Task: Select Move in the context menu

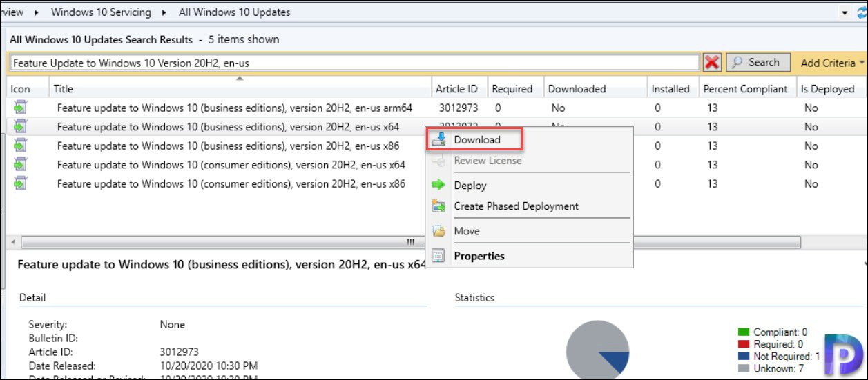Action: pos(467,231)
